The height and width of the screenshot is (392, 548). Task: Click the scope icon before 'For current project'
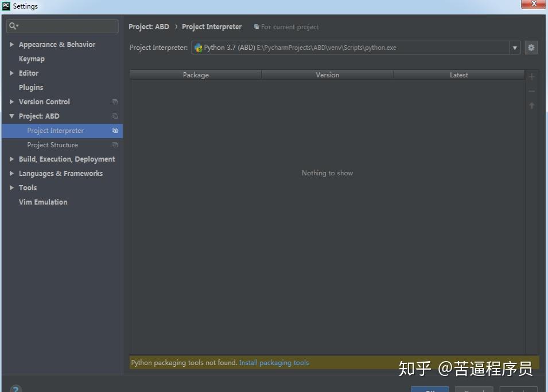tap(255, 26)
